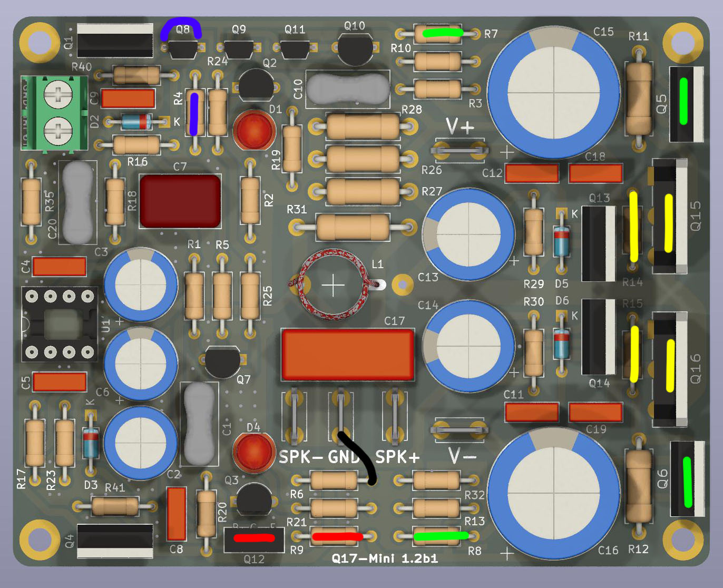
Task: Click the dark red C7 film capacitor
Action: coord(180,201)
